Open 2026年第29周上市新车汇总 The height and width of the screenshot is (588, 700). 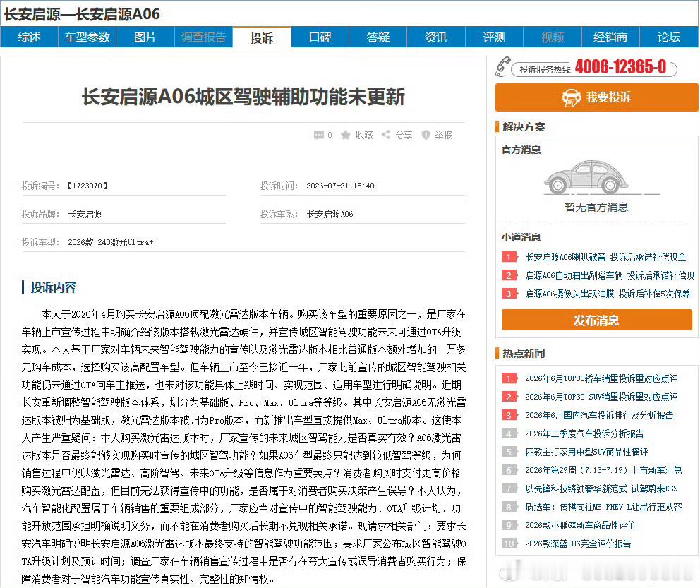603,470
